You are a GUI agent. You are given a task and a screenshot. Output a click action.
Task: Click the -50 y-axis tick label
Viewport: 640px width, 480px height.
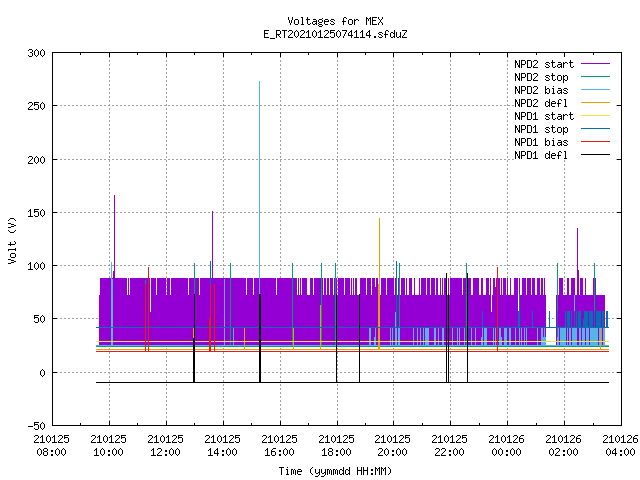36,426
